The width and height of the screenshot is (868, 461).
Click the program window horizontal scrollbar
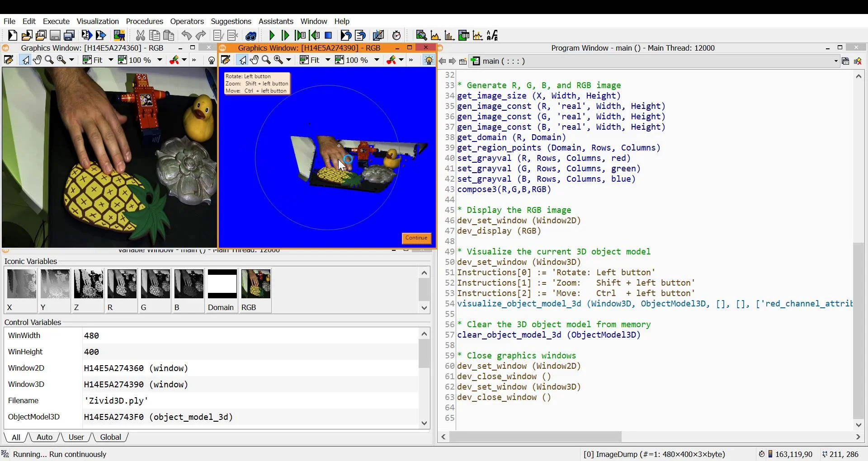click(x=535, y=437)
